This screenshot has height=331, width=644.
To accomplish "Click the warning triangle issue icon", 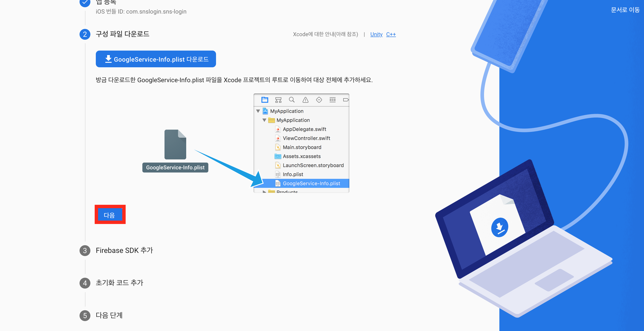I will 305,100.
